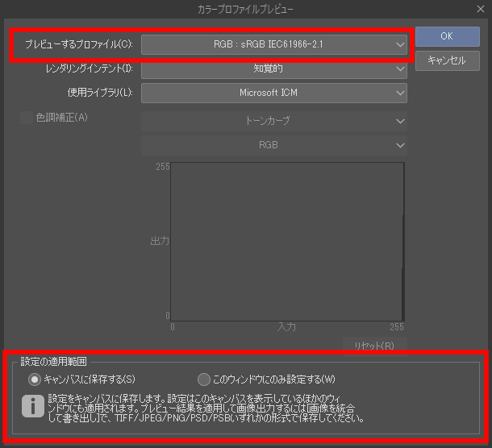Click the 設定の適用範囲 group title
492x448 pixels.
(x=53, y=362)
